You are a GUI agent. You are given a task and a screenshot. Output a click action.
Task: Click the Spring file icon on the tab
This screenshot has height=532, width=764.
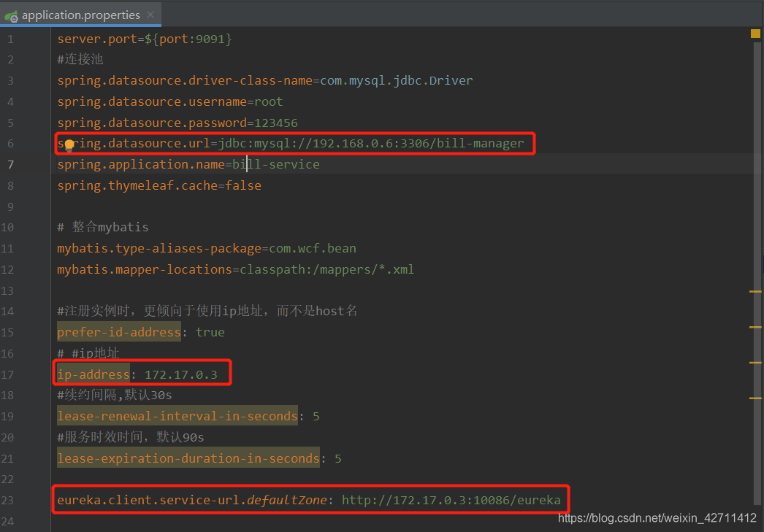coord(11,17)
